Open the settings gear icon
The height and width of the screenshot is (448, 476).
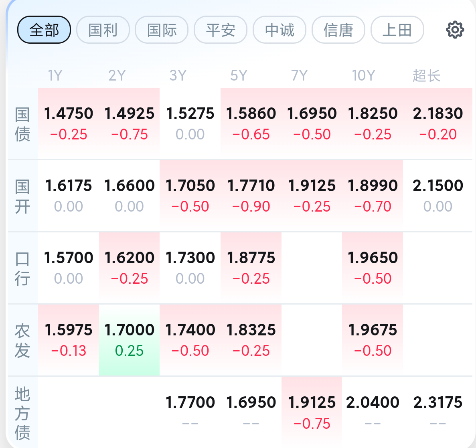(455, 30)
